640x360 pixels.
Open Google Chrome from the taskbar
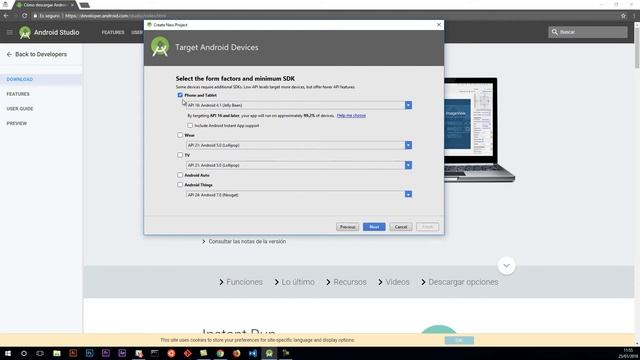[220, 353]
